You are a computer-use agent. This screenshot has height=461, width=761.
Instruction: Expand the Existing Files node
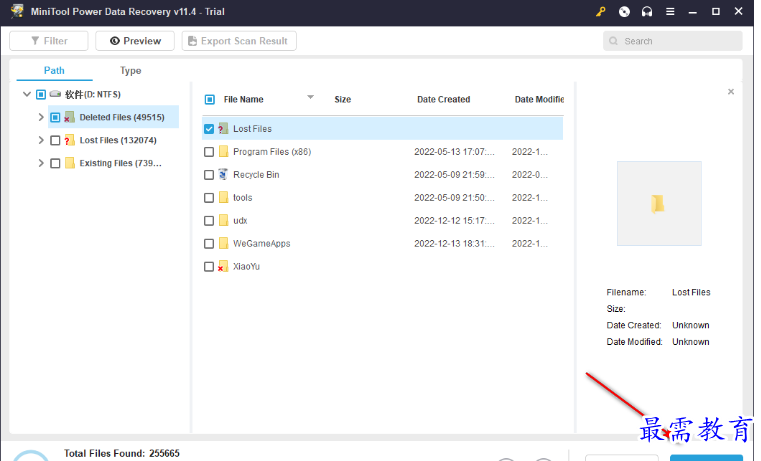tap(41, 163)
